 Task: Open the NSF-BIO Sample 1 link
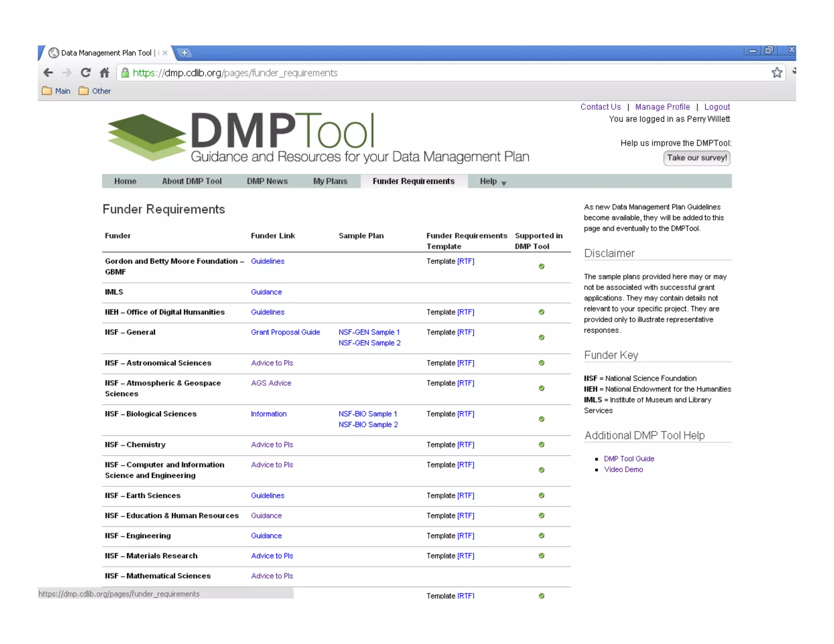pyautogui.click(x=367, y=414)
